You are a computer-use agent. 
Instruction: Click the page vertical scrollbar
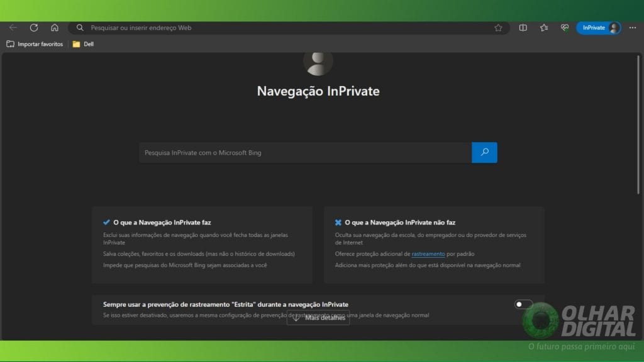[x=638, y=124]
